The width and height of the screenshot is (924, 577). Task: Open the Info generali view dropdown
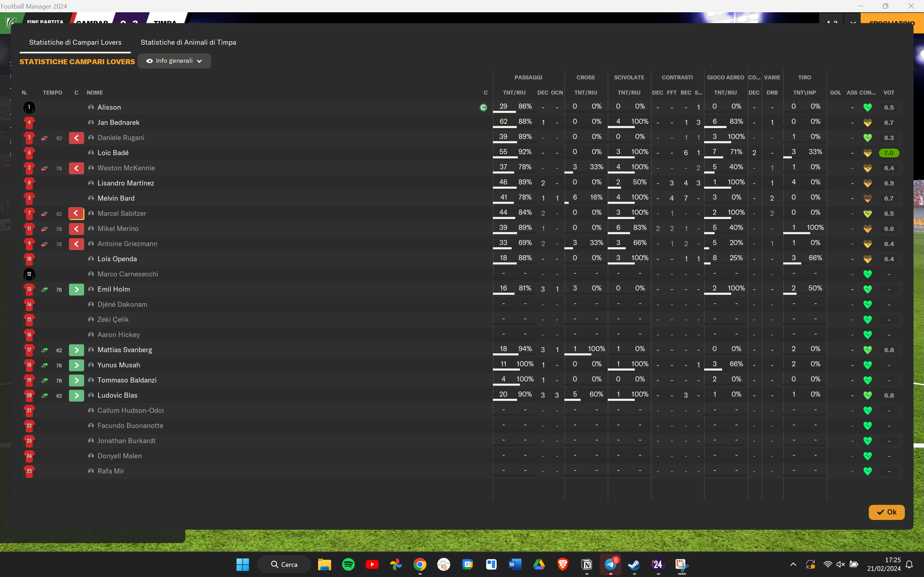(174, 61)
